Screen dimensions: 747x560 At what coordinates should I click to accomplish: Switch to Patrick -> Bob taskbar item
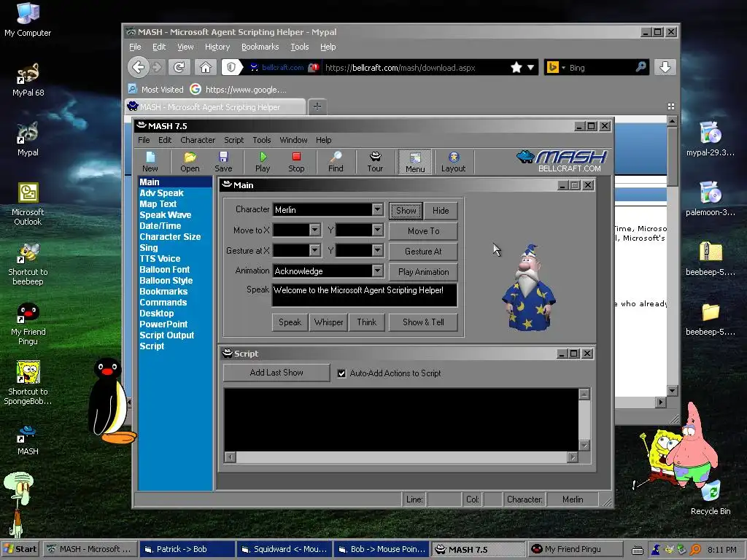click(187, 549)
